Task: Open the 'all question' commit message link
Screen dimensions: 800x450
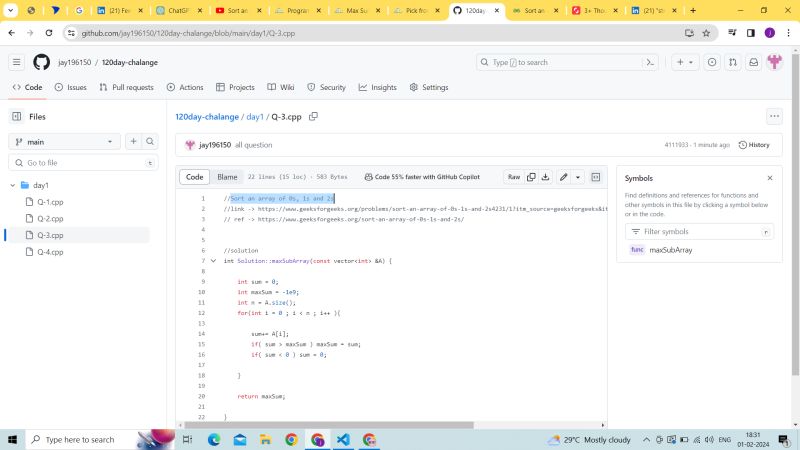Action: [254, 145]
